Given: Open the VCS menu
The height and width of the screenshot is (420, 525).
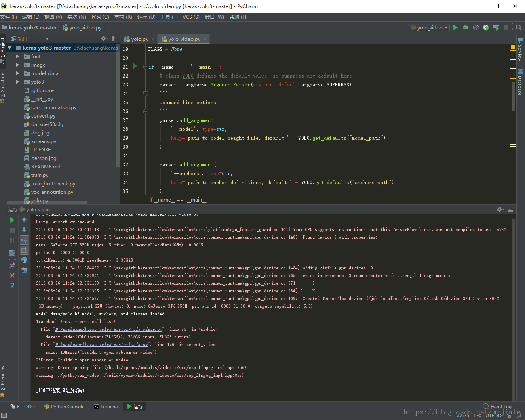Looking at the screenshot, I should pyautogui.click(x=191, y=17).
